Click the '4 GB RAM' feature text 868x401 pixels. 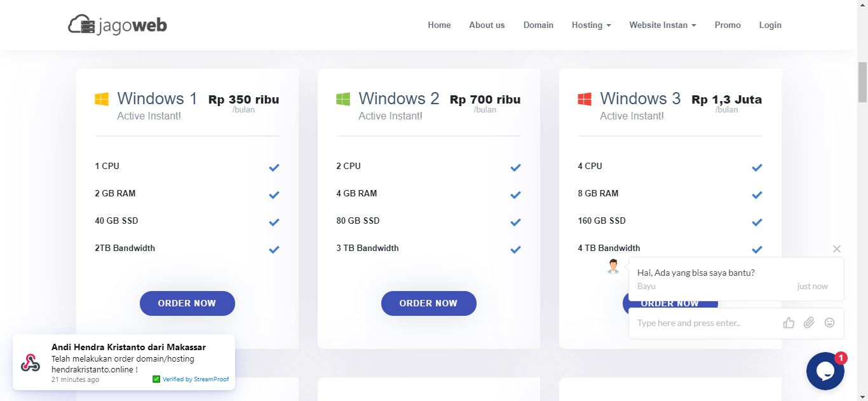tap(356, 193)
